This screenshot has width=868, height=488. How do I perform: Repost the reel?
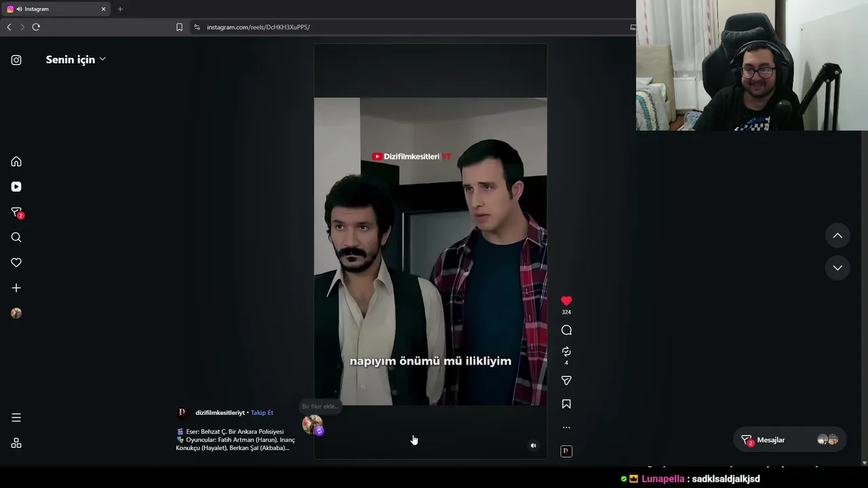click(566, 351)
